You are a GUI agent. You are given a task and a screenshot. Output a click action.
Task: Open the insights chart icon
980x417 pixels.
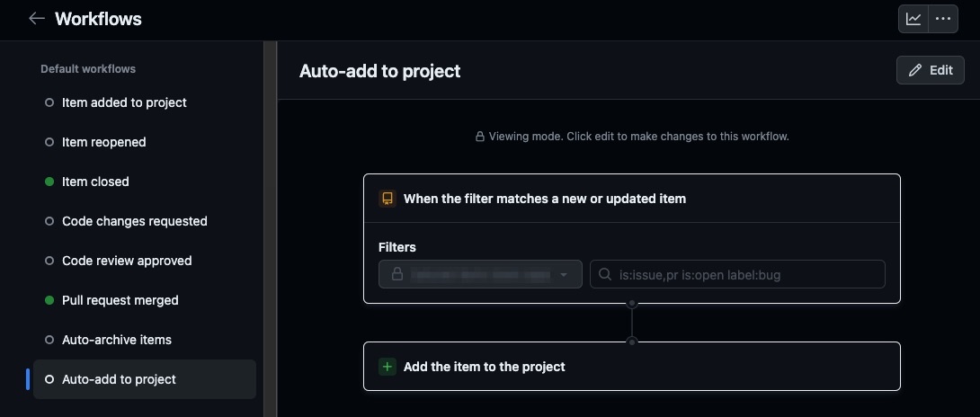[913, 20]
